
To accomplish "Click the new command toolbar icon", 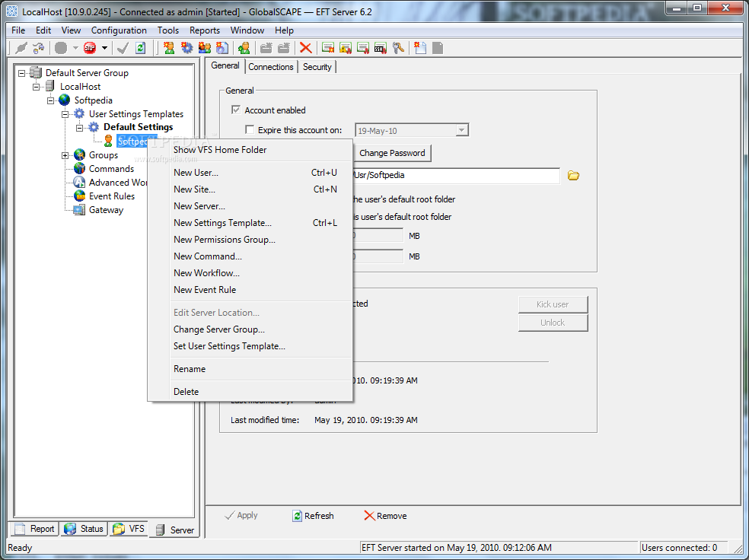I will click(x=222, y=48).
